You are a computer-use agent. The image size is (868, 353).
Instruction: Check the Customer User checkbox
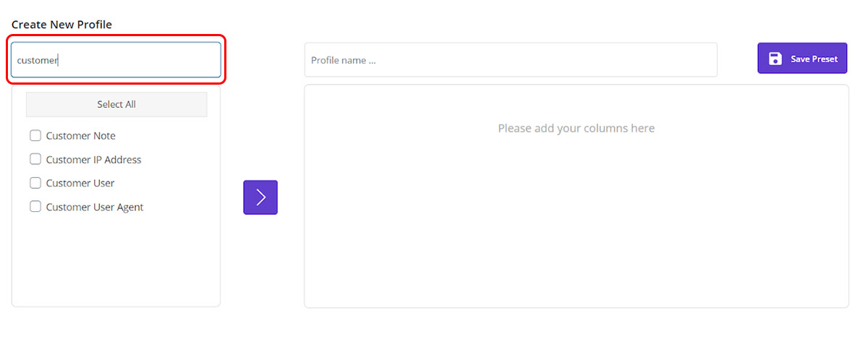pos(35,183)
